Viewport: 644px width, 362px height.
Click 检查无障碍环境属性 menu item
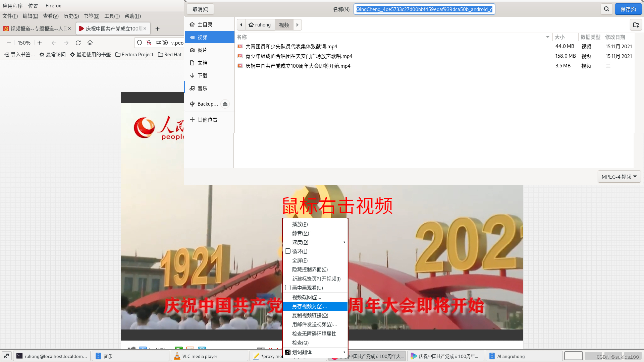[x=315, y=334]
